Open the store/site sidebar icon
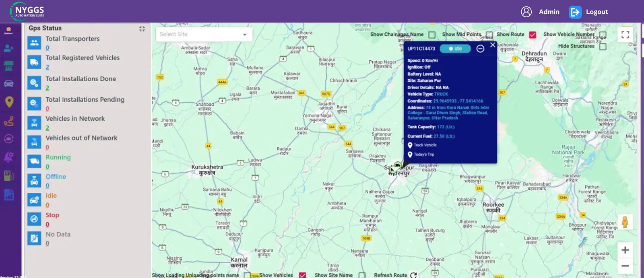This screenshot has height=278, width=644. [x=8, y=66]
